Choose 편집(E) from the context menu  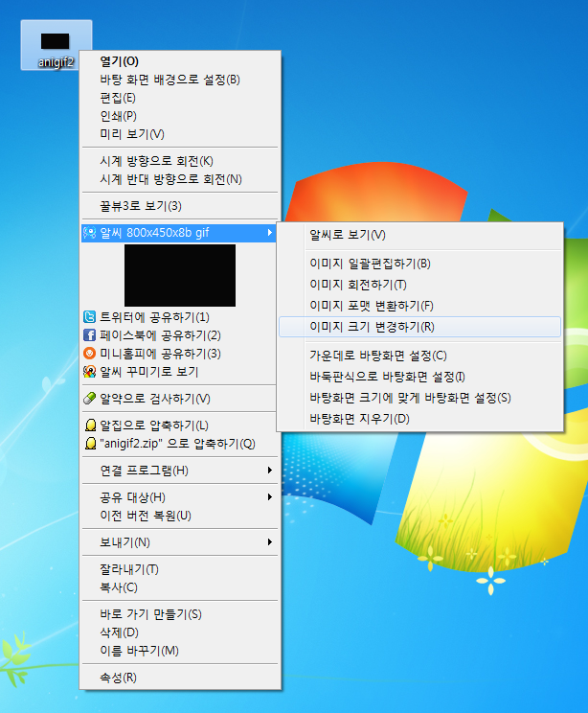pos(179,98)
